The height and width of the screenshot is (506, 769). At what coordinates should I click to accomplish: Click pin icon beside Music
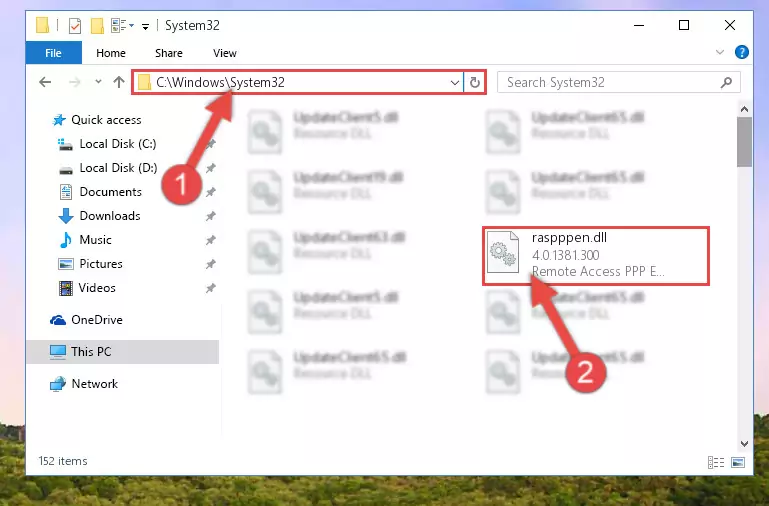point(210,240)
